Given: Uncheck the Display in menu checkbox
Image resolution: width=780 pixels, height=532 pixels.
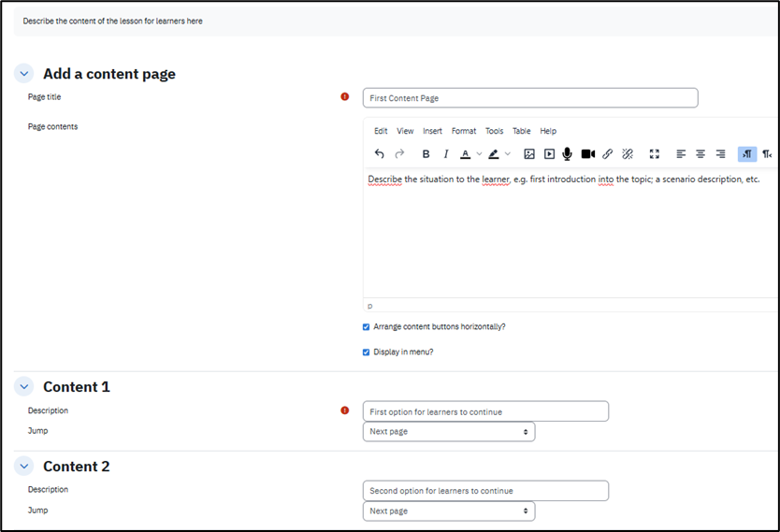Looking at the screenshot, I should 367,352.
